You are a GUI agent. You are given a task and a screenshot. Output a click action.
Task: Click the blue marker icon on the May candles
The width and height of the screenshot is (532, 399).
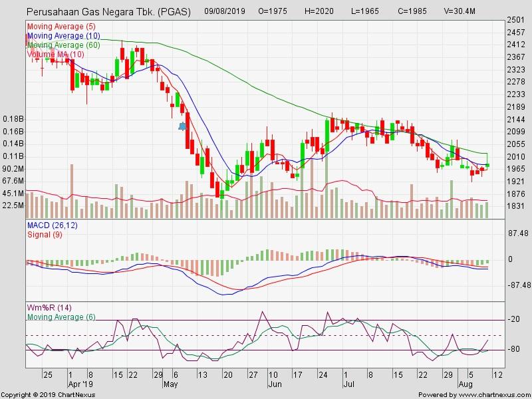pyautogui.click(x=182, y=126)
